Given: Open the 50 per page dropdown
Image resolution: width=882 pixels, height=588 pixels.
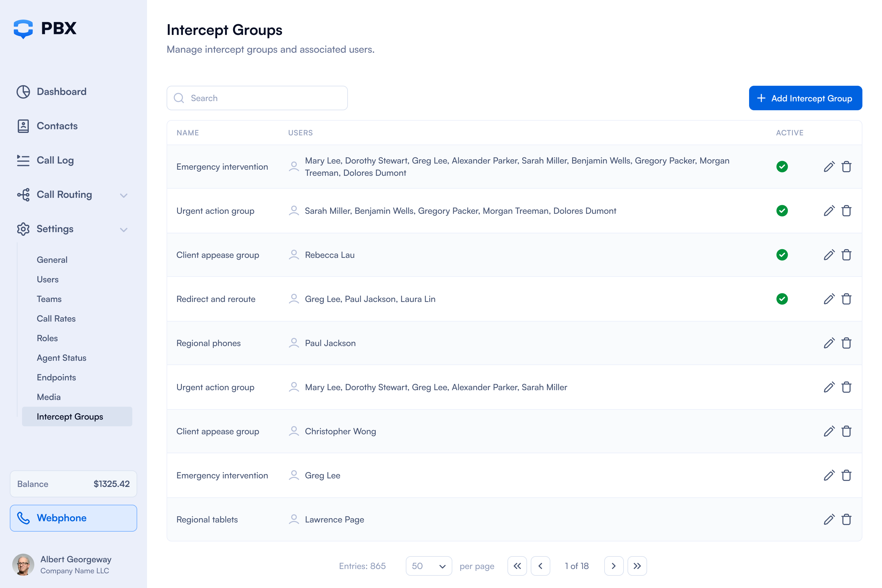Looking at the screenshot, I should point(429,566).
